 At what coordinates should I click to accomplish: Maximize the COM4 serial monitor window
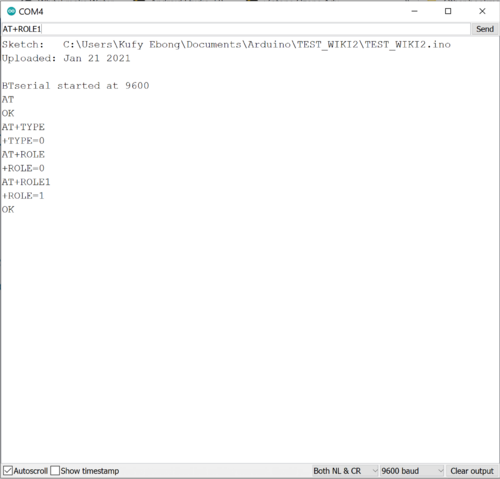point(448,11)
